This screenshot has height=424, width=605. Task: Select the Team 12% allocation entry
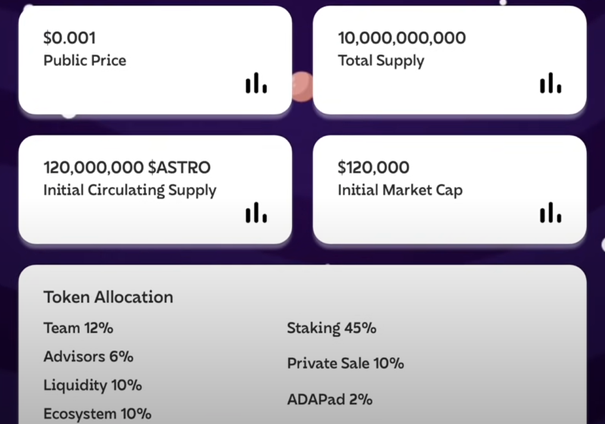click(x=78, y=328)
